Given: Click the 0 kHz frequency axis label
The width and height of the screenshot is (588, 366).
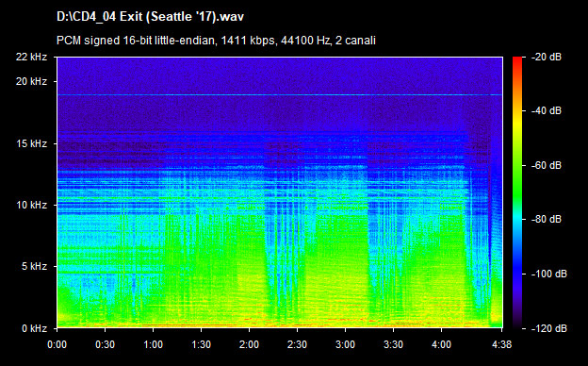Looking at the screenshot, I should (34, 328).
